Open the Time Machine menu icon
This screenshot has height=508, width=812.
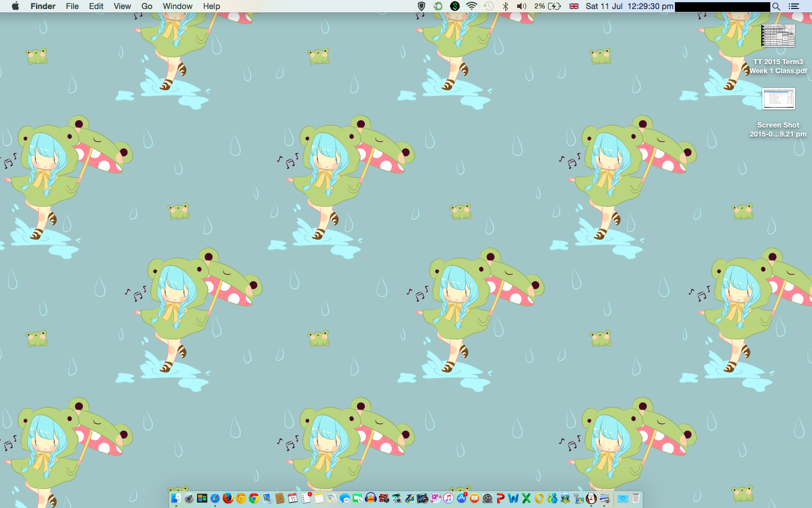(488, 6)
